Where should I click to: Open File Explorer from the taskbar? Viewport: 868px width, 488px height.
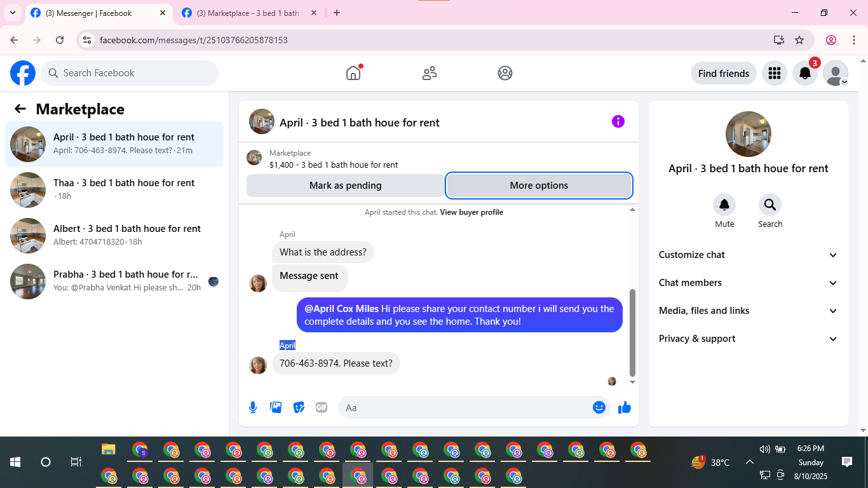pos(109,450)
